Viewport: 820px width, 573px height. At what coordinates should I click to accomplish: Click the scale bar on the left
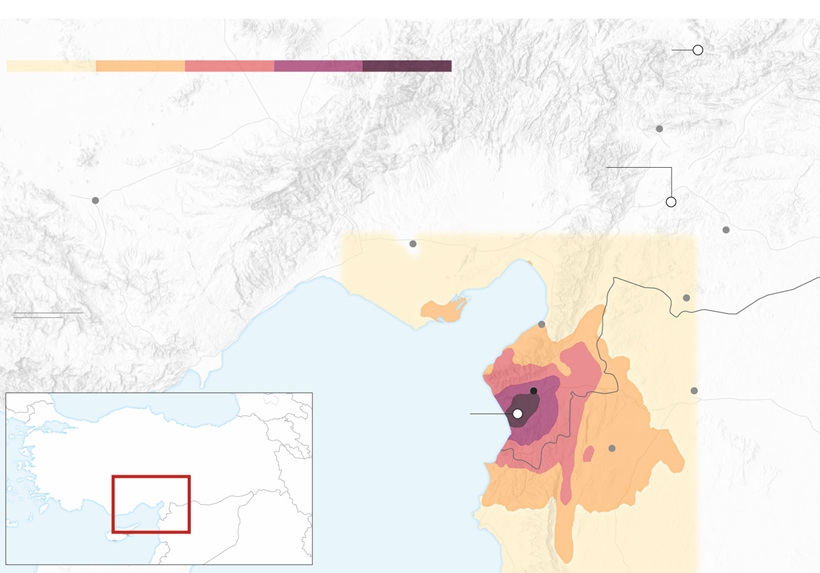[x=47, y=315]
